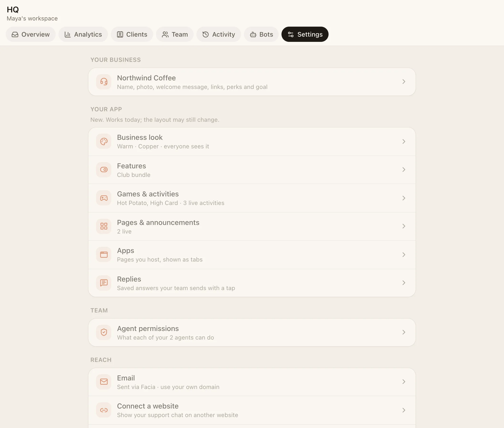Click the chevron on the Replies row

(404, 283)
